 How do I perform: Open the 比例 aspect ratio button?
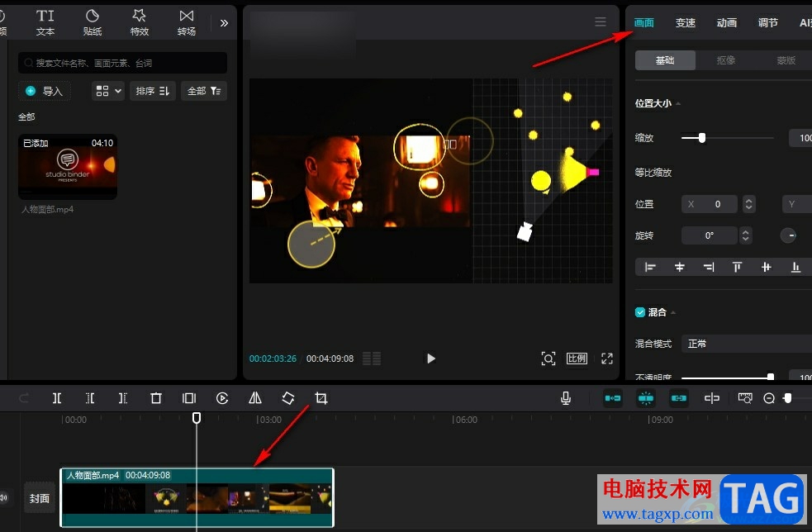577,359
